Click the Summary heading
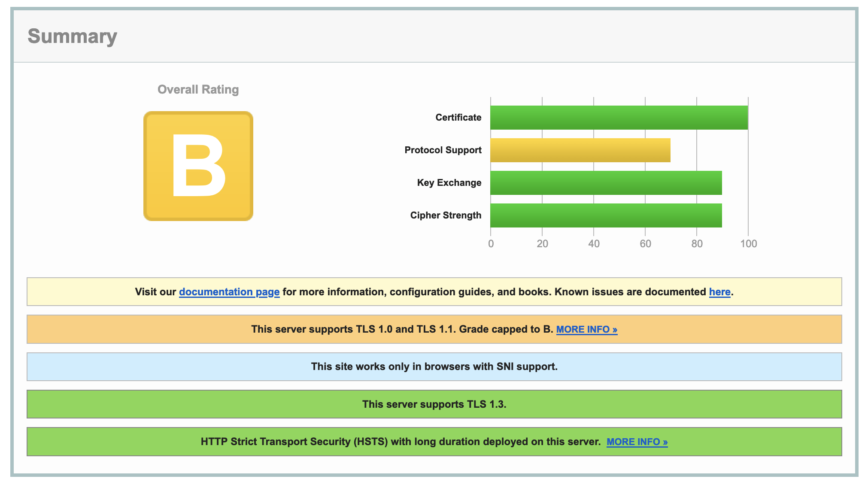 pos(72,36)
